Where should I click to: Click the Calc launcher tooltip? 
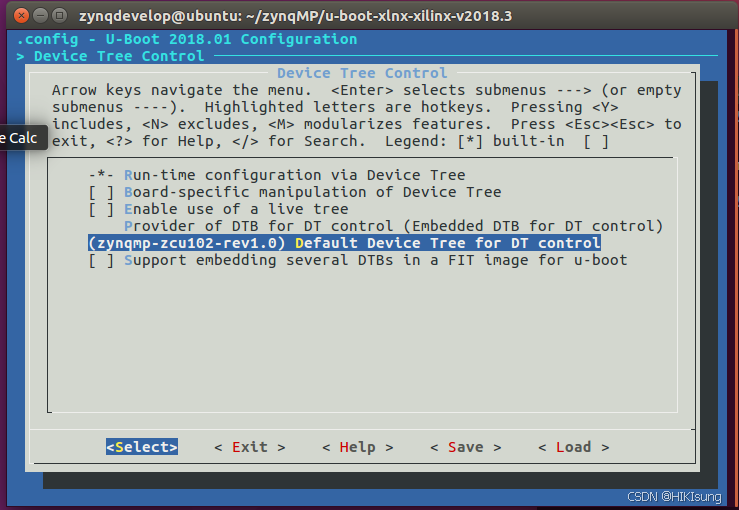coord(23,138)
